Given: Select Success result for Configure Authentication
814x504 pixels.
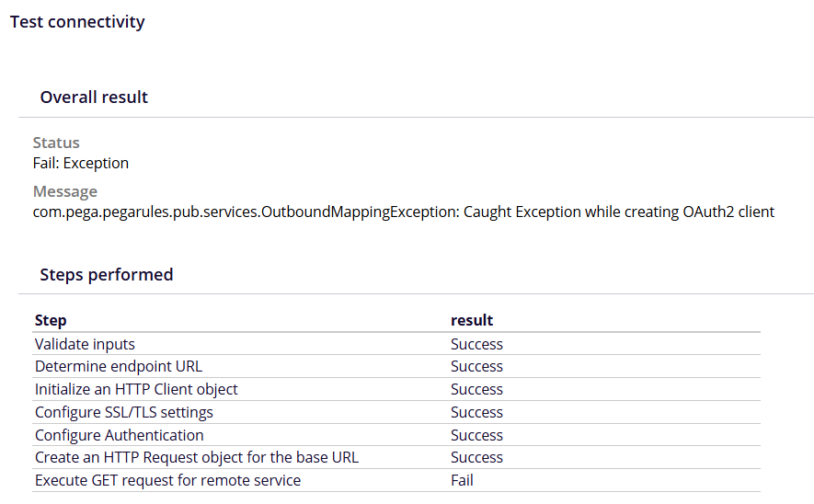Looking at the screenshot, I should tap(476, 436).
